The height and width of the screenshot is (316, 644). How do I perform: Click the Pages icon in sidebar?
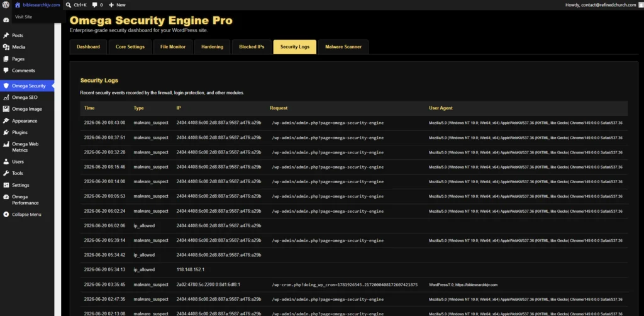(6, 59)
